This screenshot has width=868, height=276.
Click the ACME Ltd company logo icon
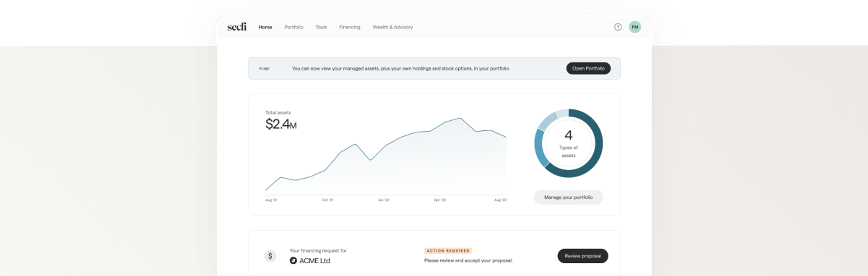pos(293,261)
